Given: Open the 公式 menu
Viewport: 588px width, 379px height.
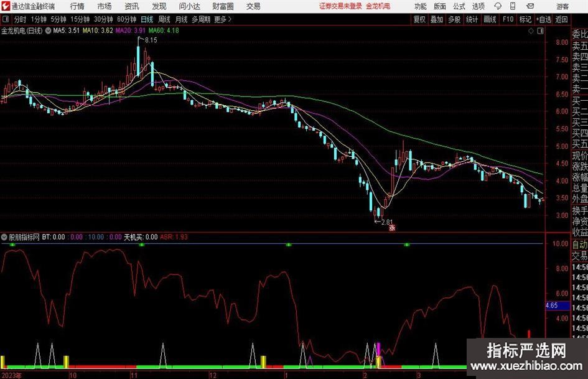Looking at the screenshot, I should (x=459, y=6).
